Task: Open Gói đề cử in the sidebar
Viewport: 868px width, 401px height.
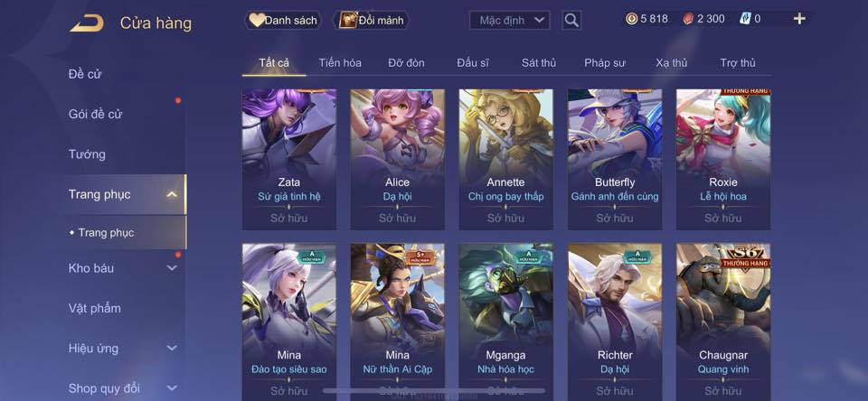Action: [95, 114]
